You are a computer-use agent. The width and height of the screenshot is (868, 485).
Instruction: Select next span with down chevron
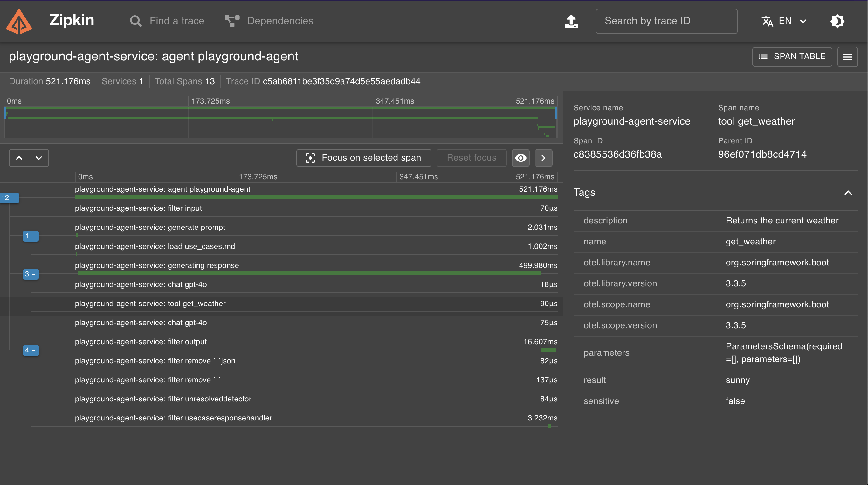[39, 158]
